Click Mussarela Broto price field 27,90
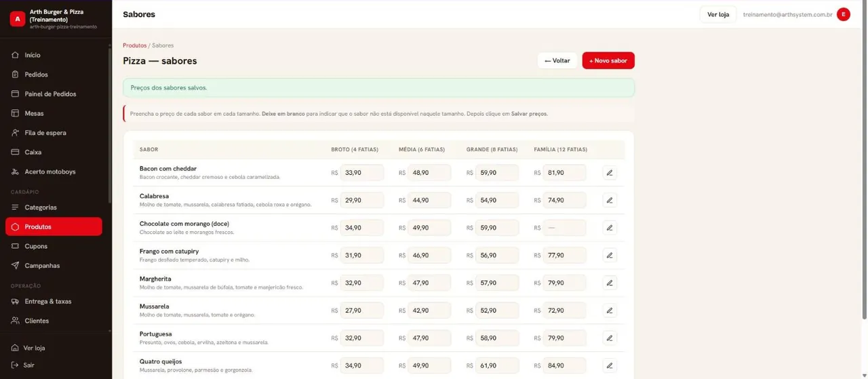Viewport: 868px width, 379px height. click(x=362, y=311)
